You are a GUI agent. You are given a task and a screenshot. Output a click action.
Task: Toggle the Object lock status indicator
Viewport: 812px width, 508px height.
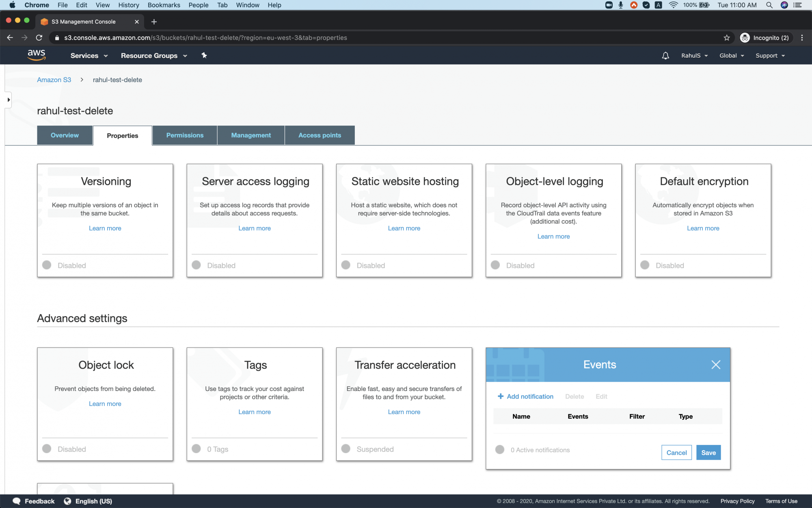pyautogui.click(x=47, y=449)
